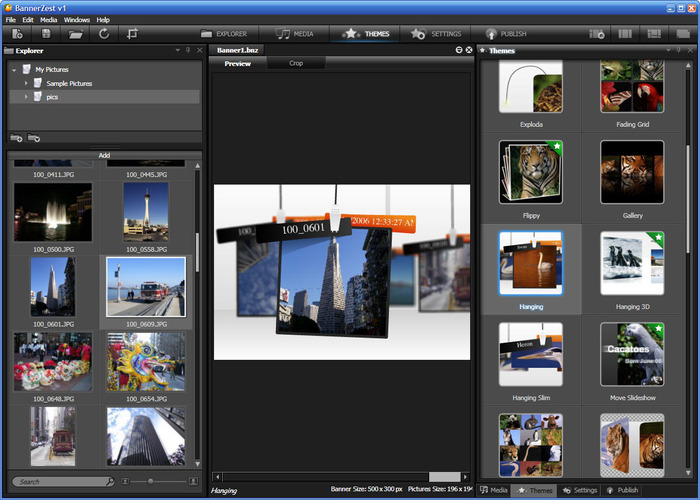Open the Windows menu

[x=77, y=20]
